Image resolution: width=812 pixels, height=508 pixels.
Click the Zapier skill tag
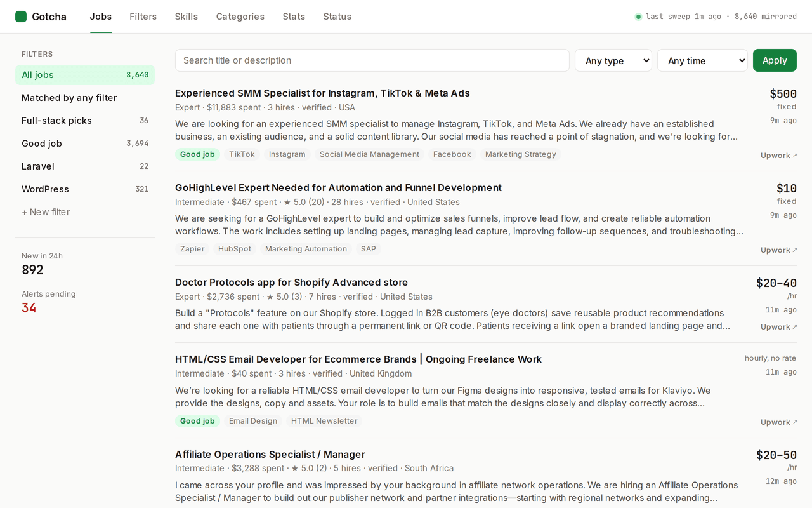pos(192,249)
